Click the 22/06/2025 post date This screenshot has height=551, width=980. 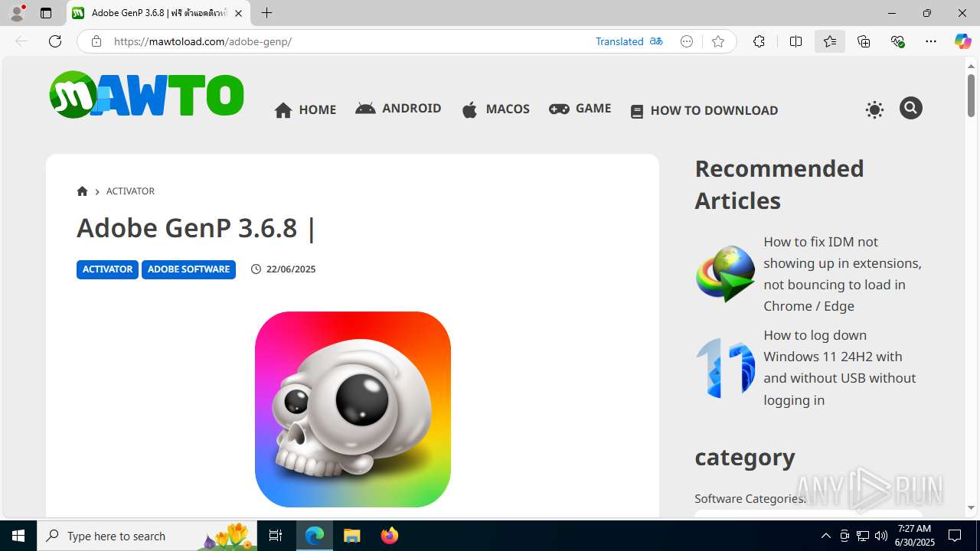[291, 269]
